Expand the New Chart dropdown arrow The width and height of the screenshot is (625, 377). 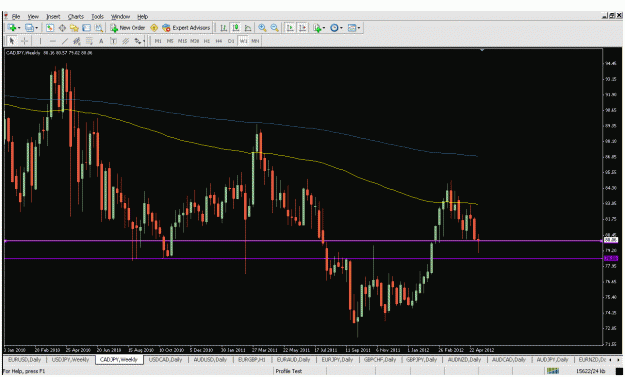click(x=19, y=28)
